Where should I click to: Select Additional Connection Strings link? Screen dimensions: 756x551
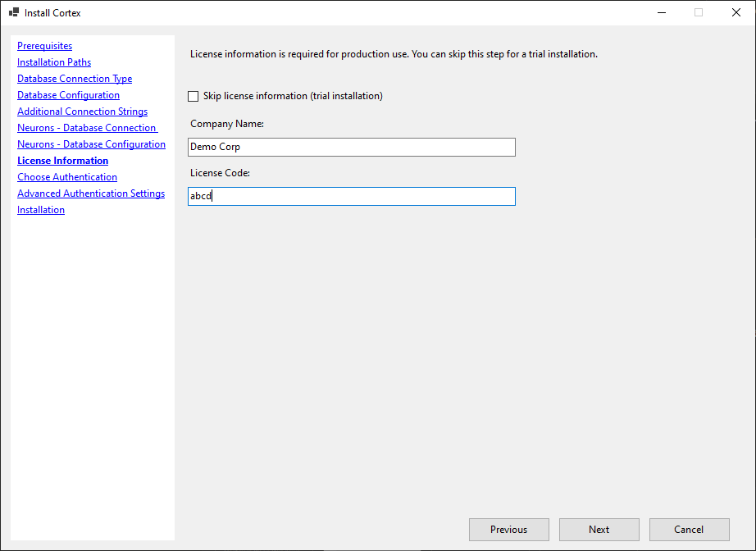[82, 112]
